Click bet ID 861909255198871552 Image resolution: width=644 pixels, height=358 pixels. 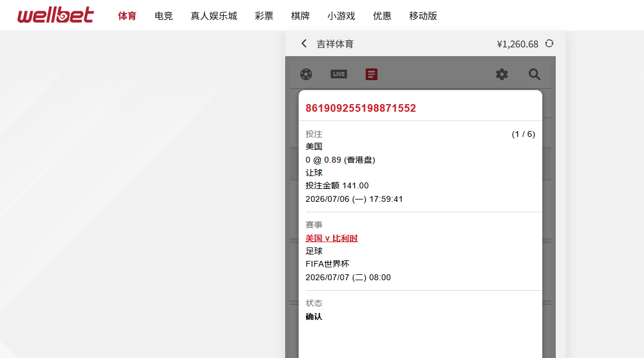pyautogui.click(x=361, y=108)
